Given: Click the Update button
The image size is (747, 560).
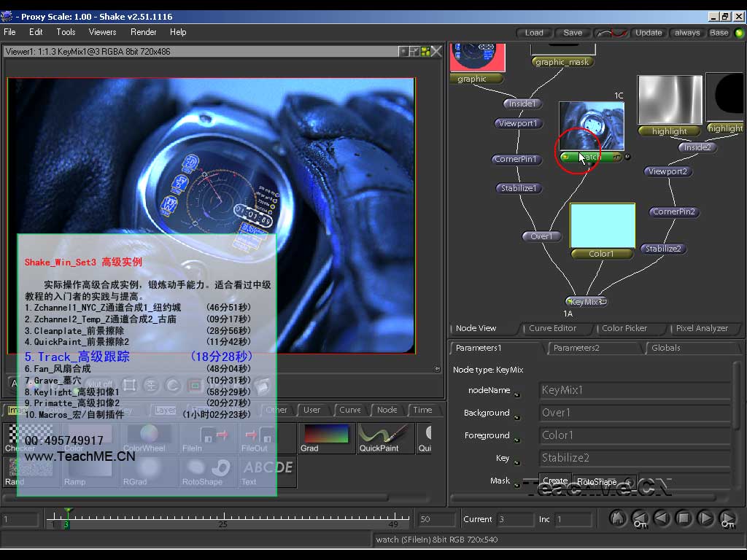Looking at the screenshot, I should 649,33.
